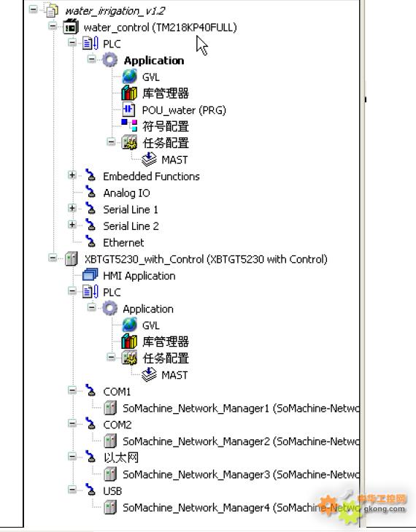This screenshot has width=416, height=532.
Task: Click the first 任务配置 task icon
Action: tap(129, 143)
